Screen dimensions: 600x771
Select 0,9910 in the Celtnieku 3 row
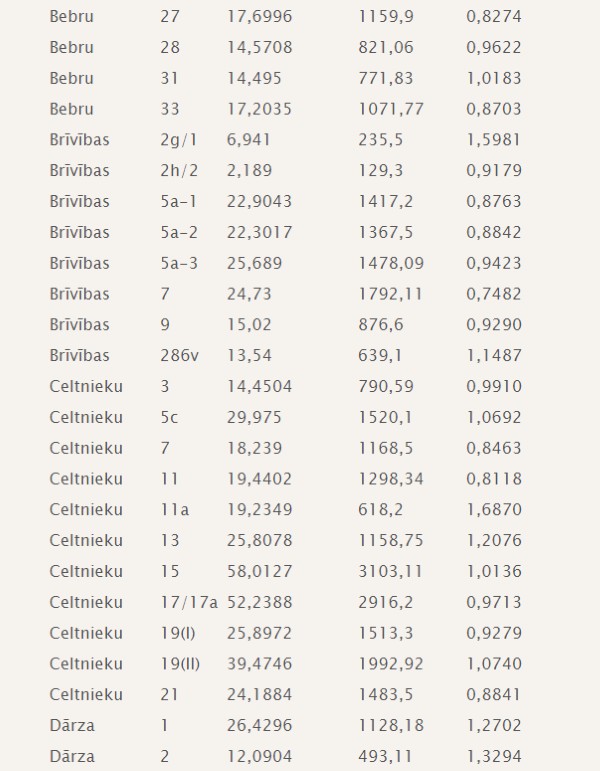[x=494, y=386]
